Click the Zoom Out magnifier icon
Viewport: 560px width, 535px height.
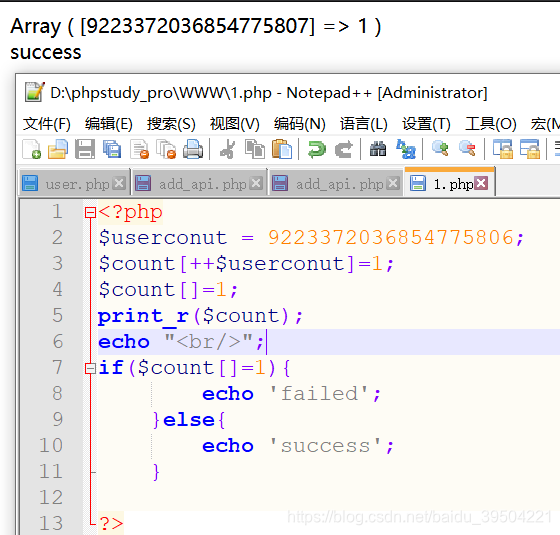467,148
